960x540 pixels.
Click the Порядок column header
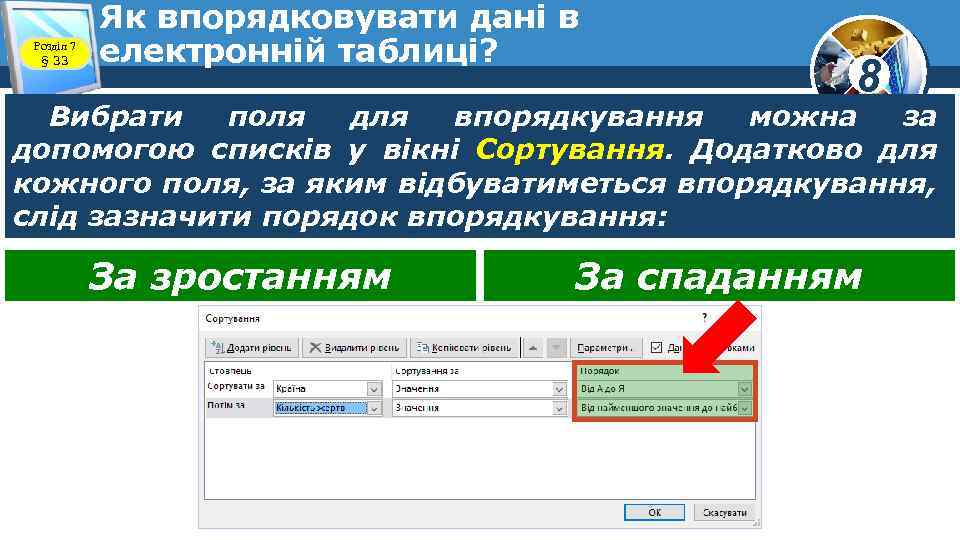(x=600, y=371)
